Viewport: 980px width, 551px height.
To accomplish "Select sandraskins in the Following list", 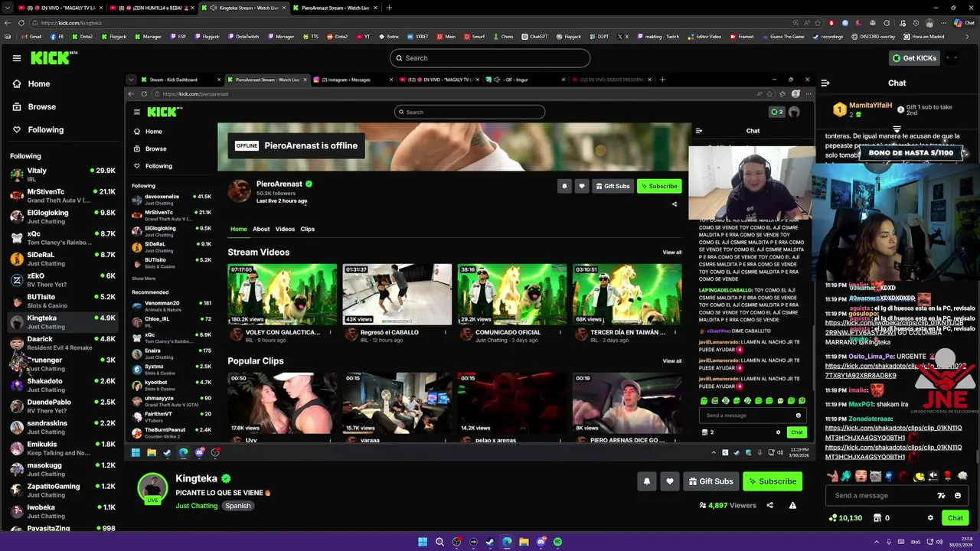I will (63, 427).
